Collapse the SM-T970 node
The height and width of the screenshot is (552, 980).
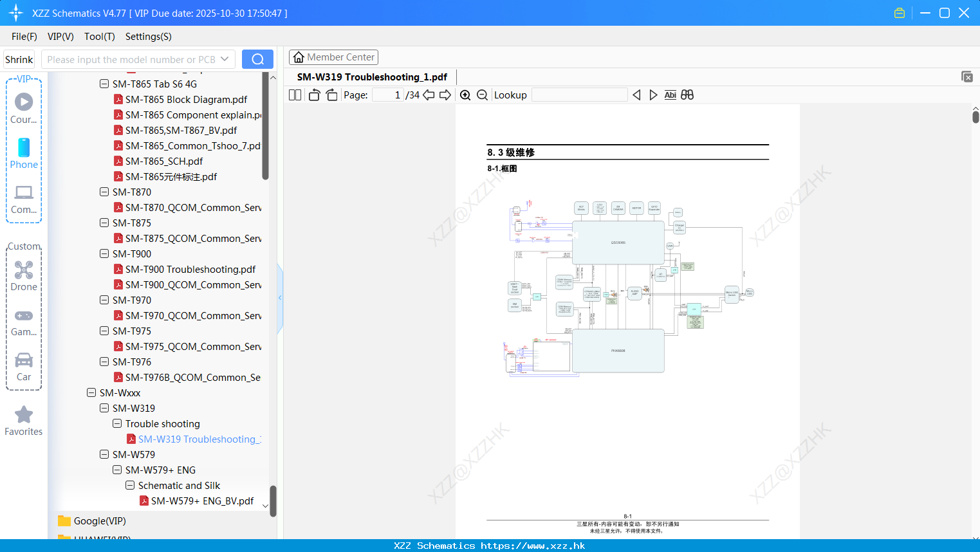click(x=104, y=300)
